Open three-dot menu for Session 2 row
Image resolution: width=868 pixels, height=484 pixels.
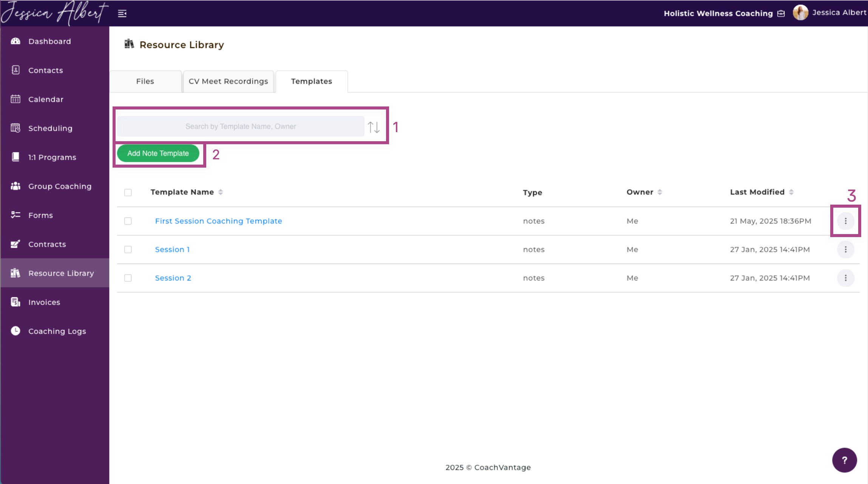[845, 278]
